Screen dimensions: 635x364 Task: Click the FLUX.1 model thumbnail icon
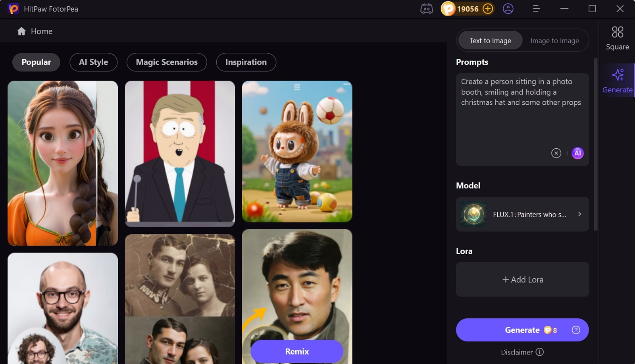(473, 214)
